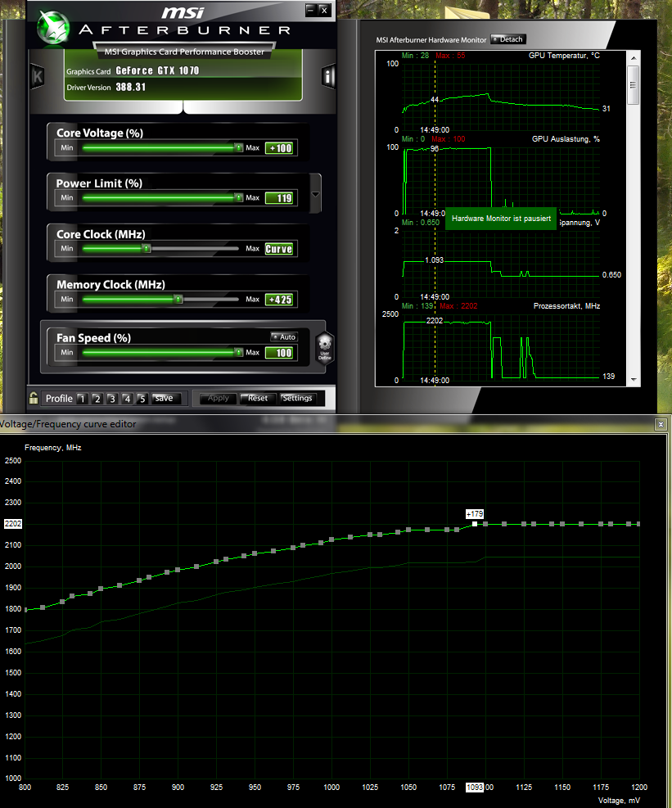Close the Afterburner main window
Viewport: 672px width, 808px height.
tap(324, 10)
